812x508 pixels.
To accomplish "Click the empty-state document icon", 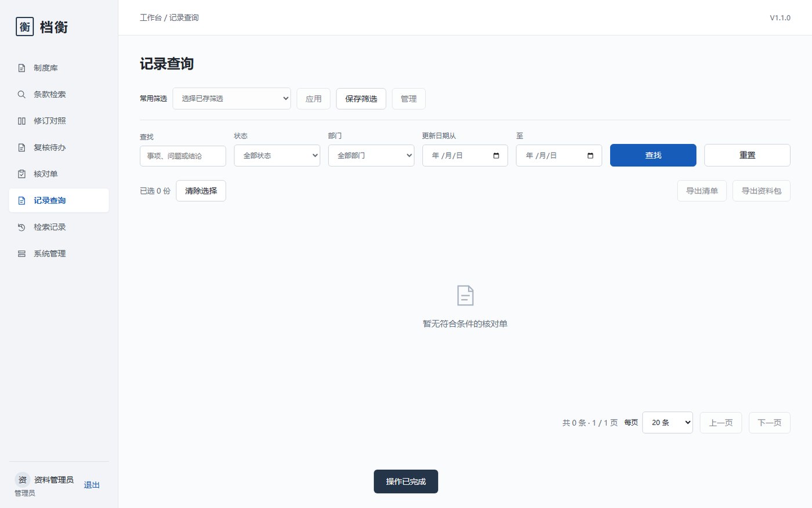I will (x=465, y=296).
